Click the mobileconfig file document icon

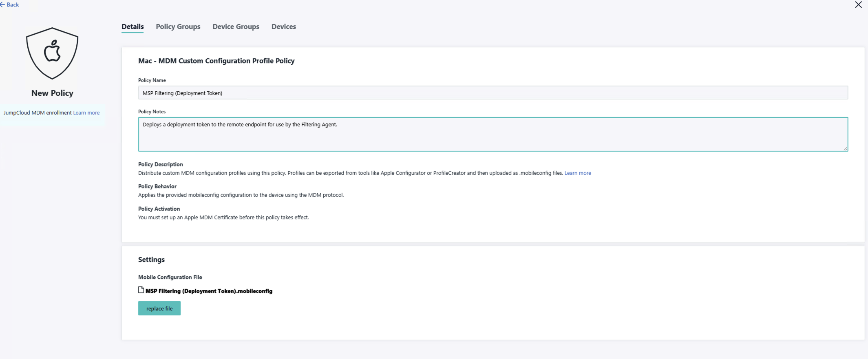141,290
